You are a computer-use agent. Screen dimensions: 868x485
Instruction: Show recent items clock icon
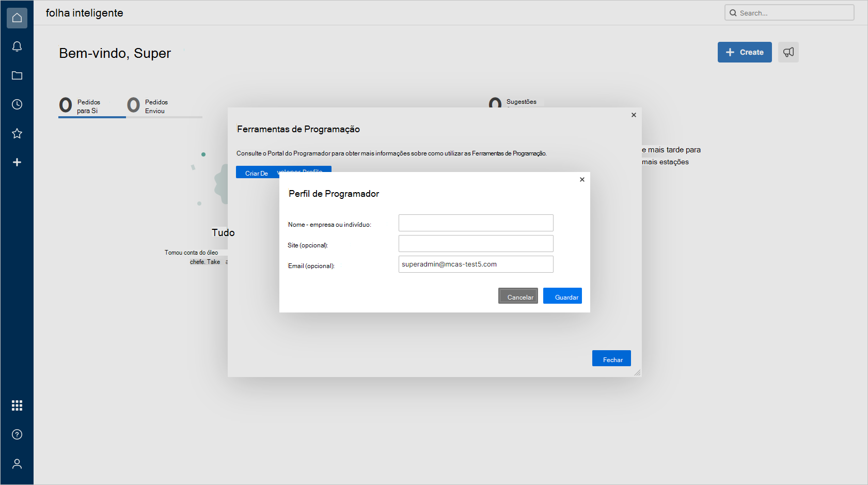click(17, 105)
